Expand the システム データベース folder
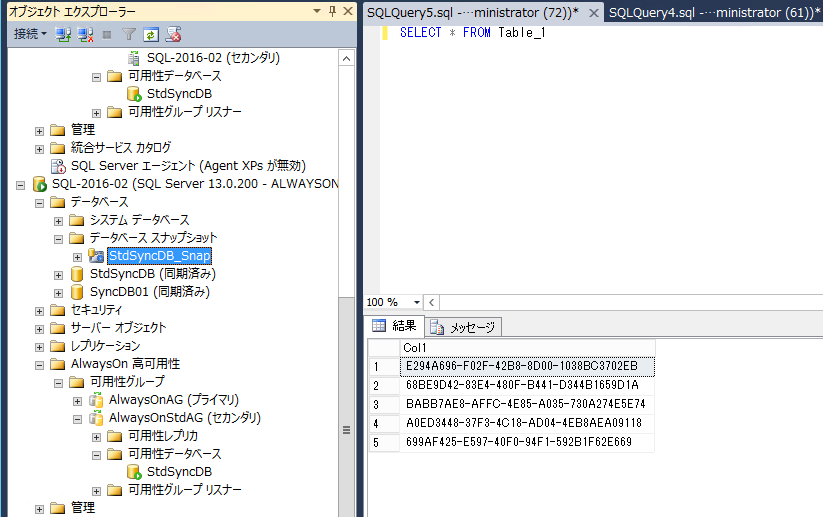 click(x=58, y=221)
